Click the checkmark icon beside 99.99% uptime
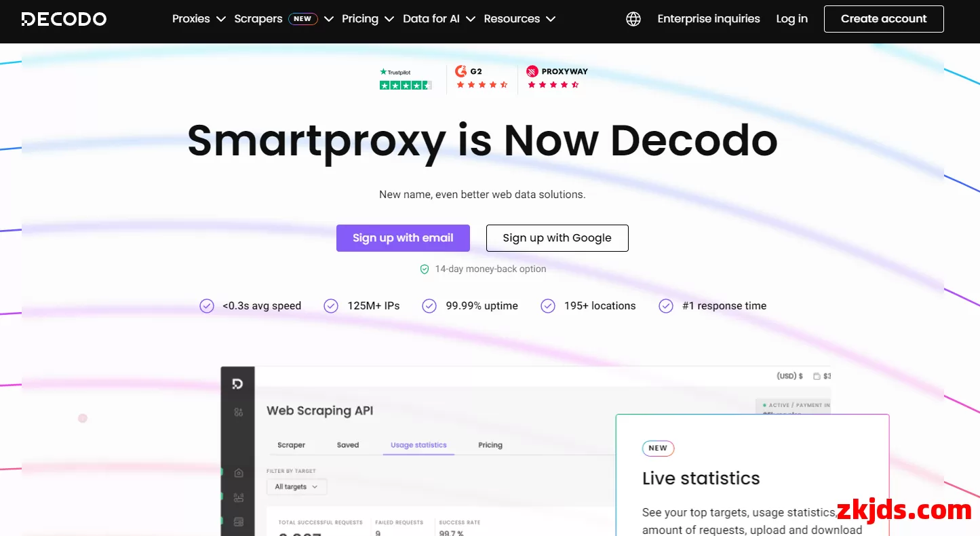This screenshot has height=536, width=980. (x=429, y=306)
